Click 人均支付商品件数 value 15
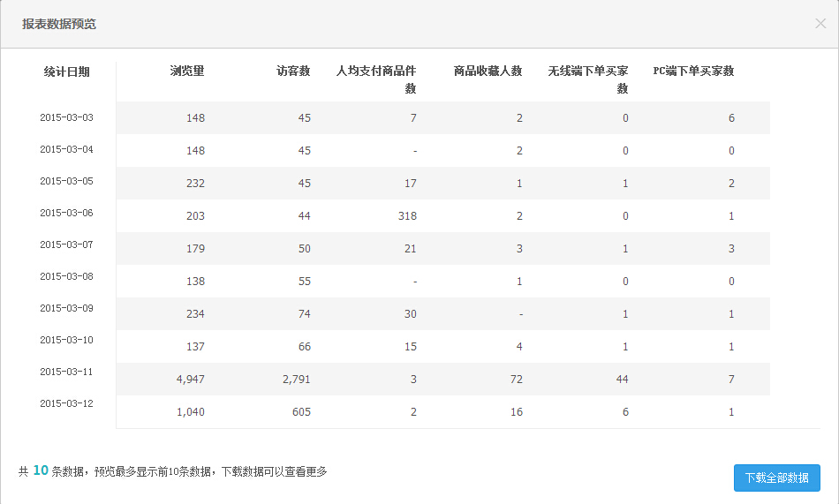Image resolution: width=839 pixels, height=504 pixels. pos(411,346)
